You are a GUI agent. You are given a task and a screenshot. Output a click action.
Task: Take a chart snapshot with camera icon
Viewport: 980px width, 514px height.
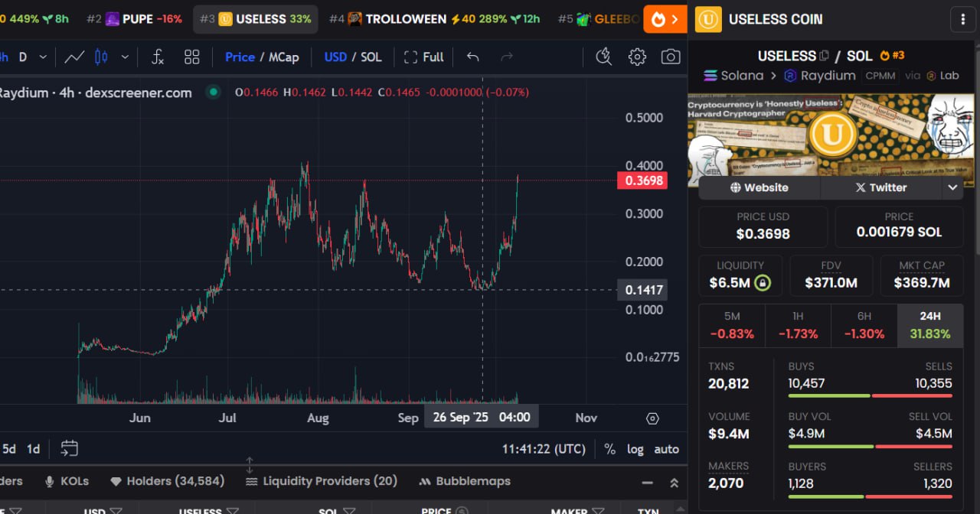click(670, 57)
